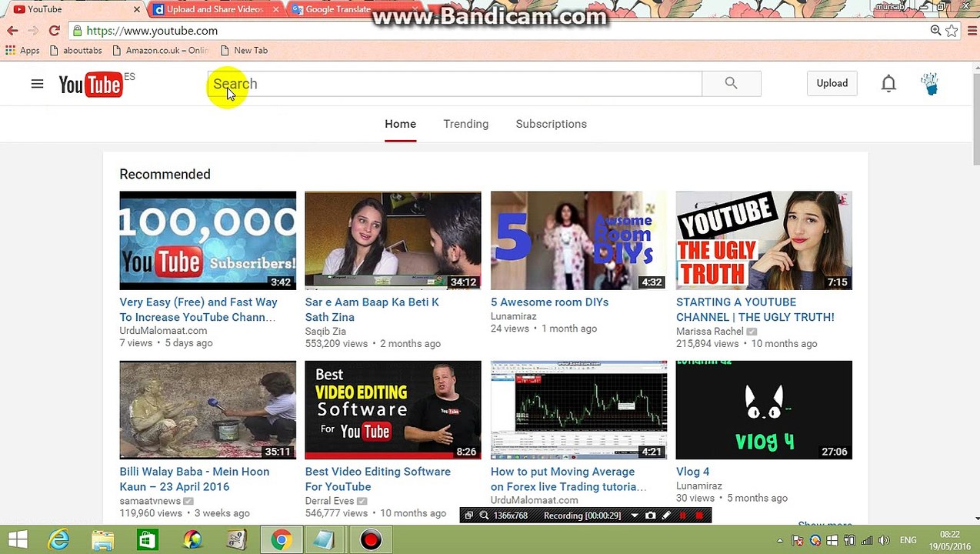
Task: Take a Bandicam screenshot with camera icon
Action: click(650, 516)
